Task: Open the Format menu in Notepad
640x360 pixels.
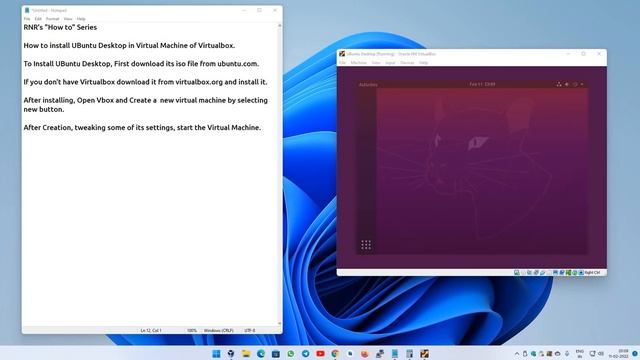Action: point(52,19)
